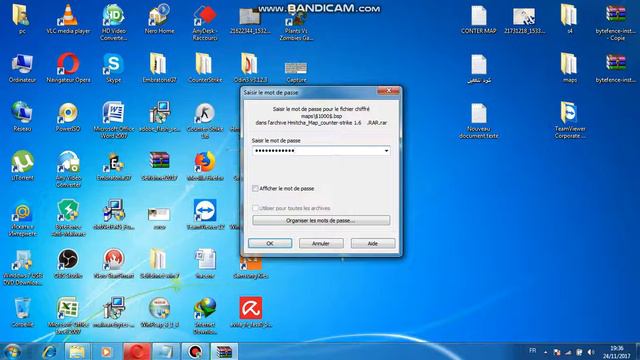The image size is (640, 360).
Task: Switch to the WinRAR taskbar button
Action: point(224,351)
